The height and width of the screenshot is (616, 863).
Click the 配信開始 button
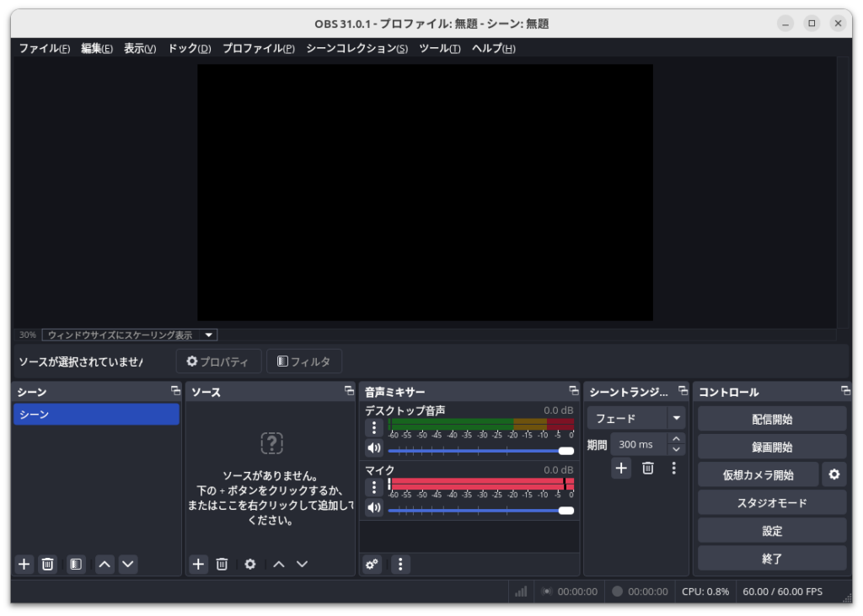772,419
